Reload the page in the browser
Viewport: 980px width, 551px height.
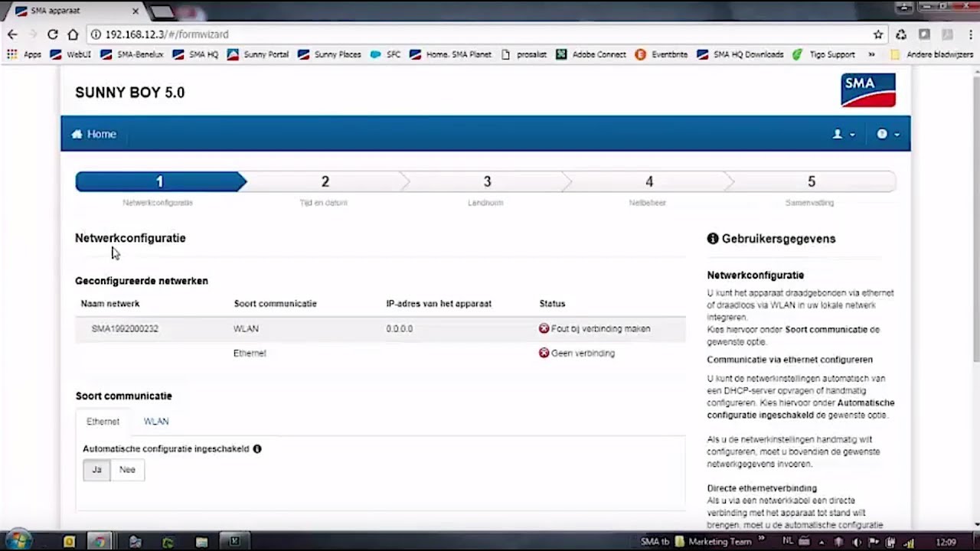coord(52,34)
